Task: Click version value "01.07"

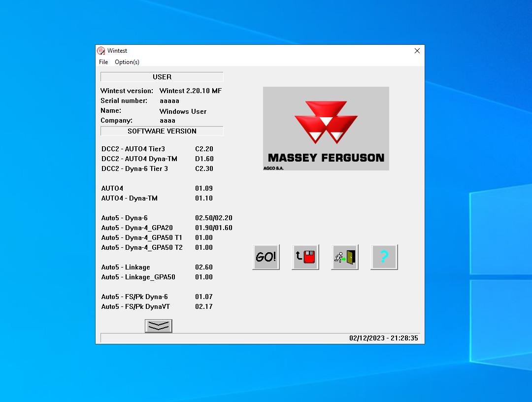Action: [x=204, y=297]
